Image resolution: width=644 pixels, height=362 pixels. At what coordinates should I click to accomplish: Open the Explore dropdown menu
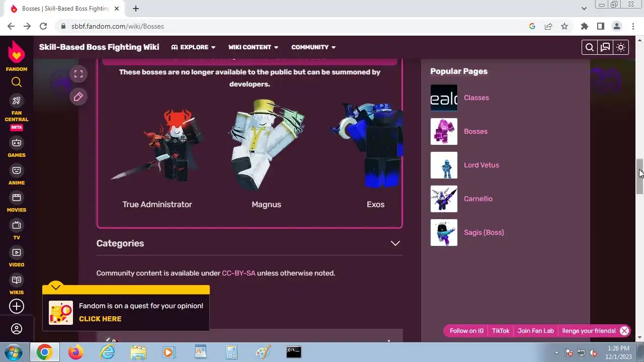194,47
